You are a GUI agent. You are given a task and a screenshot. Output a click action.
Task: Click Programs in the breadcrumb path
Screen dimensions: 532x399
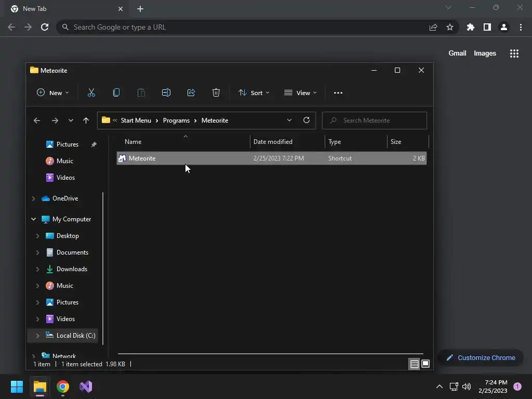coord(176,121)
